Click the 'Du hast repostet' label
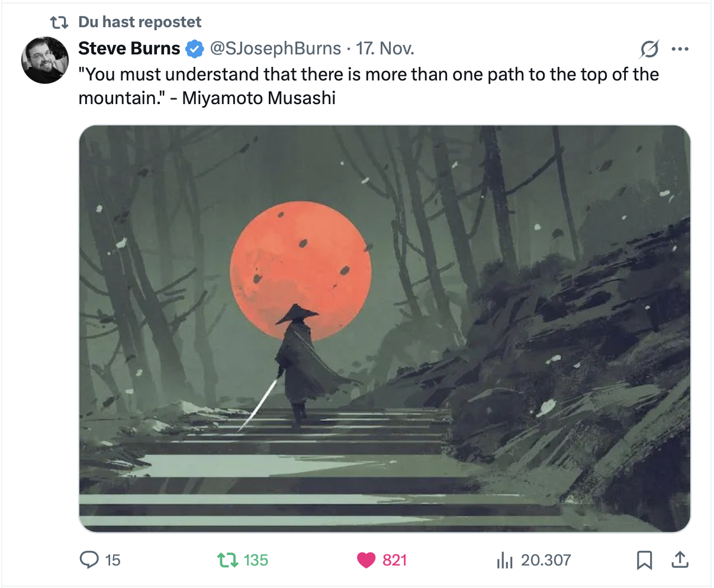Screen dimensions: 714x588 tap(140, 22)
